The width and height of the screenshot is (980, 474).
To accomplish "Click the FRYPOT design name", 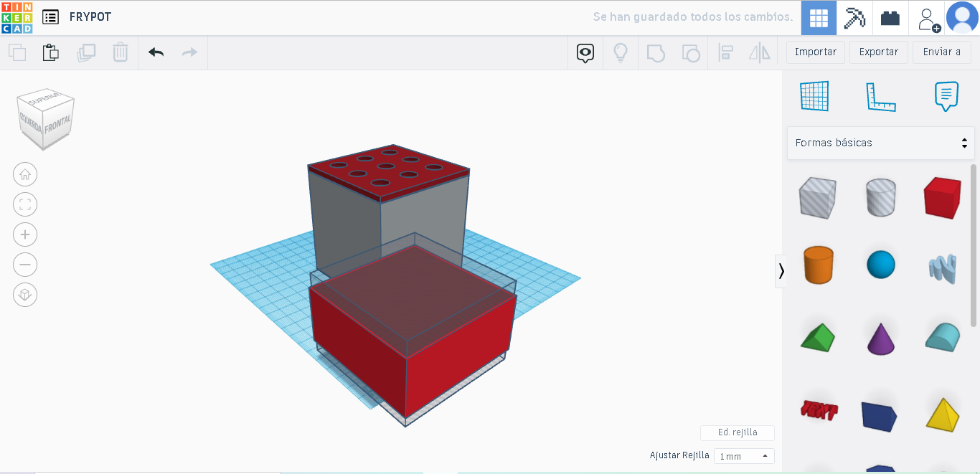I will (90, 17).
